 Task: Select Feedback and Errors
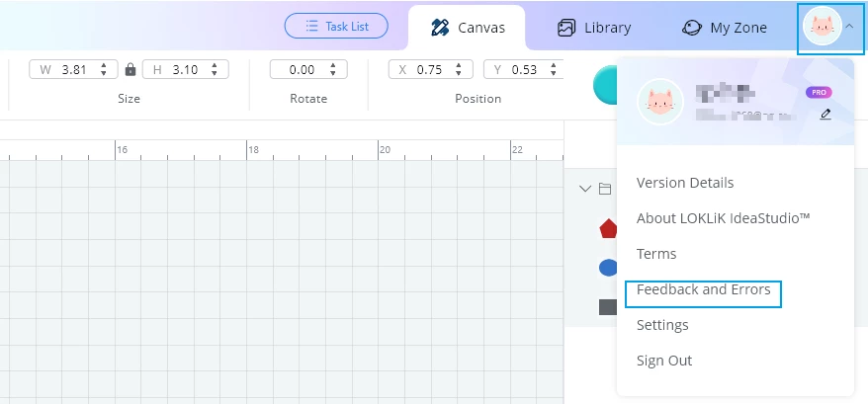click(x=703, y=289)
